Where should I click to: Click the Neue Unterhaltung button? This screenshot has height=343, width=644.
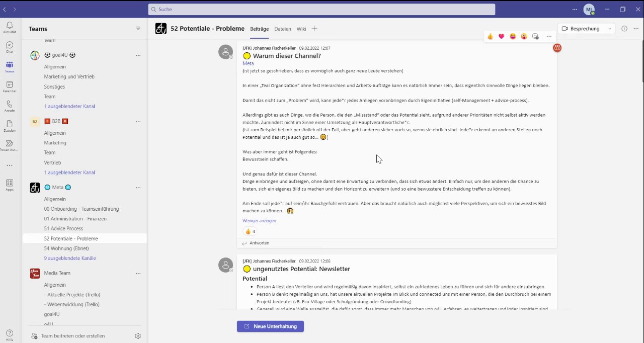point(270,326)
